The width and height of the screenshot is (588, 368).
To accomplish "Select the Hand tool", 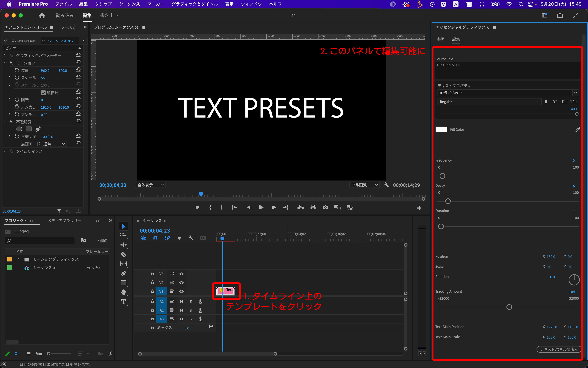I will pos(123,292).
